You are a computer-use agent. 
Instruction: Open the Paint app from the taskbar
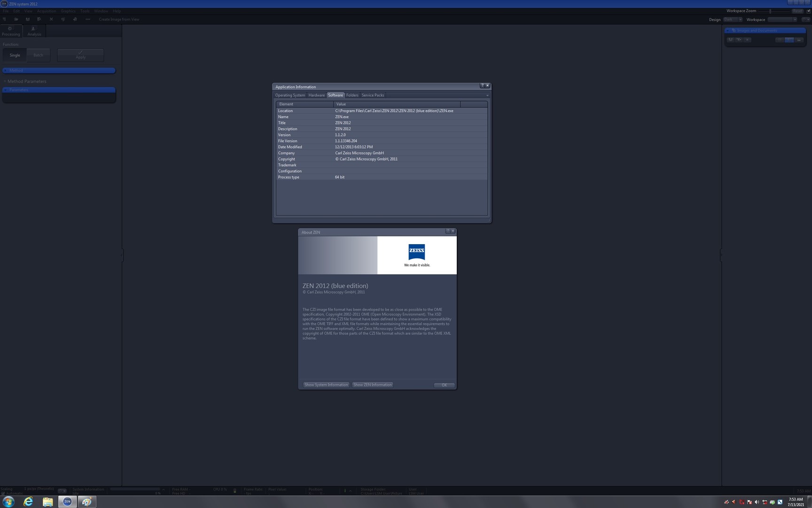pos(87,502)
